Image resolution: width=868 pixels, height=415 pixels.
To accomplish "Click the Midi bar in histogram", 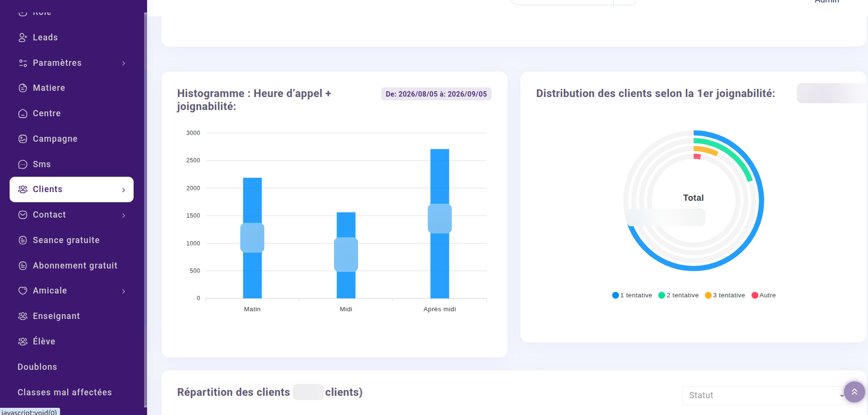I will [x=346, y=255].
